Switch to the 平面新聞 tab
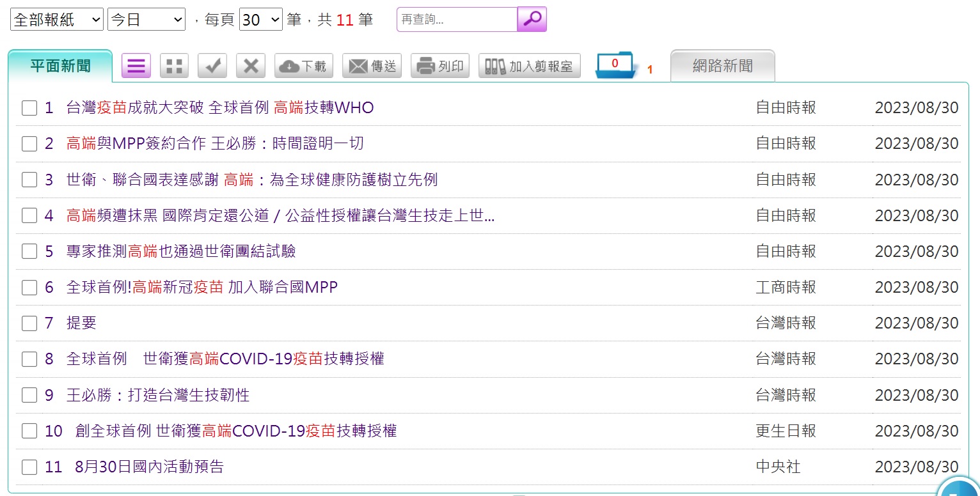 pos(60,66)
